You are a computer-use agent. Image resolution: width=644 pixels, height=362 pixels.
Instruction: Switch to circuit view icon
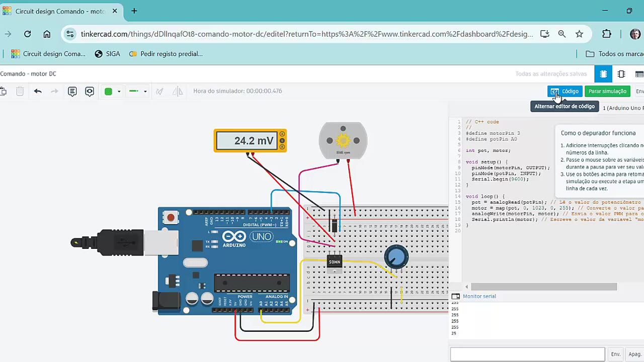click(603, 74)
